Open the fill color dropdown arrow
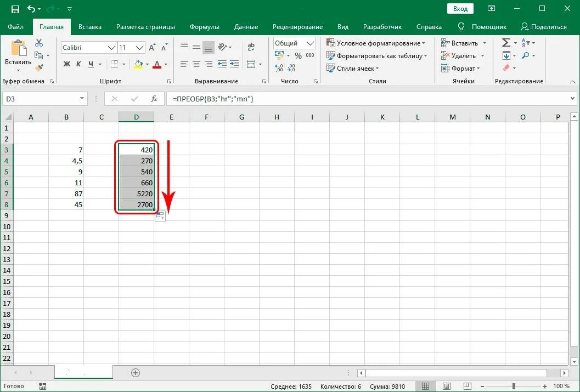This screenshot has height=392, width=580. [147, 64]
